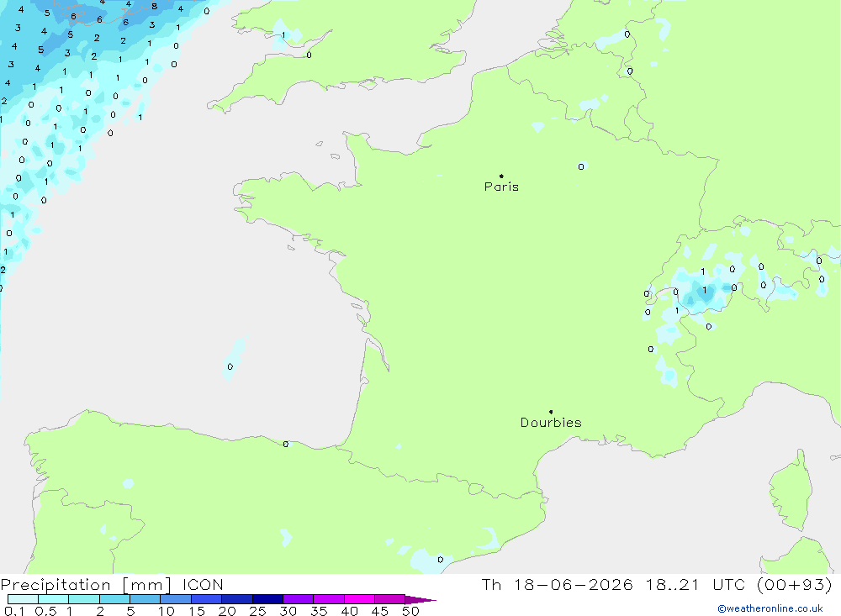Click the '(00+93)' forecast offset text
The width and height of the screenshot is (841, 616).
pyautogui.click(x=795, y=585)
